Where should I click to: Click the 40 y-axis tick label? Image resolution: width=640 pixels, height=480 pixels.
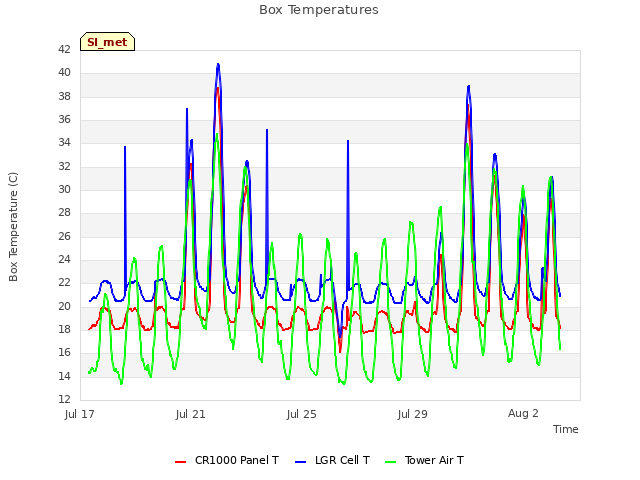tap(64, 73)
